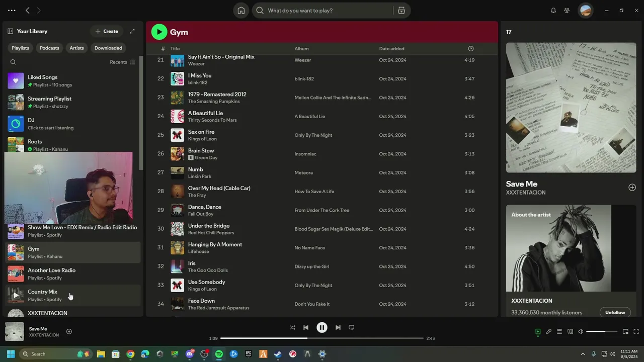
Task: Expand Your Library to full view
Action: point(132,31)
